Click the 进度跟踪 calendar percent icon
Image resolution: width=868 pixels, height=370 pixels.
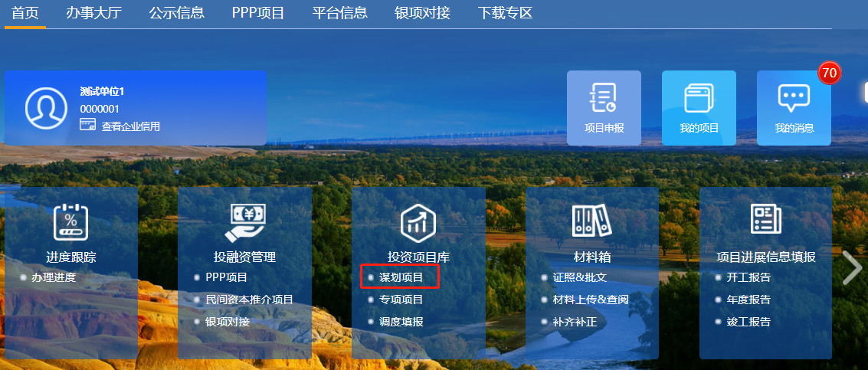(x=70, y=222)
